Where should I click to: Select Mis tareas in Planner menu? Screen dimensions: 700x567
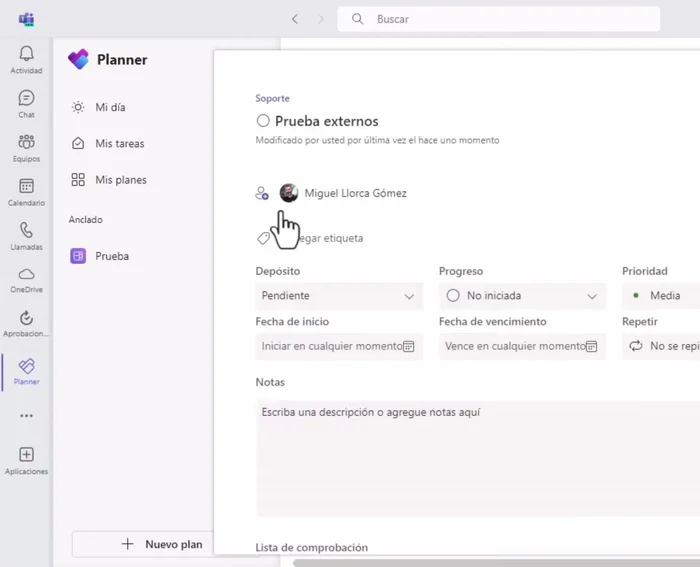pyautogui.click(x=119, y=144)
